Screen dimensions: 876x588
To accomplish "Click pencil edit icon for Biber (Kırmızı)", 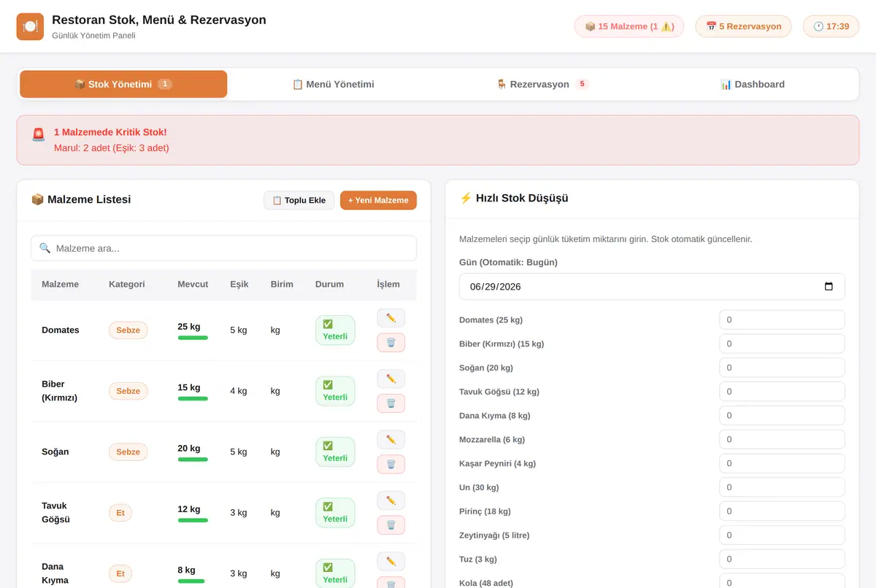I will (391, 379).
